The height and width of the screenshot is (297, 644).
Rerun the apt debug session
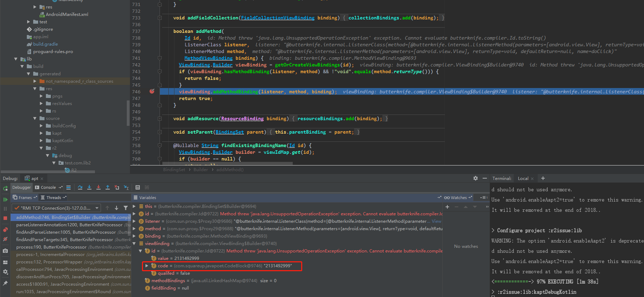click(5, 188)
